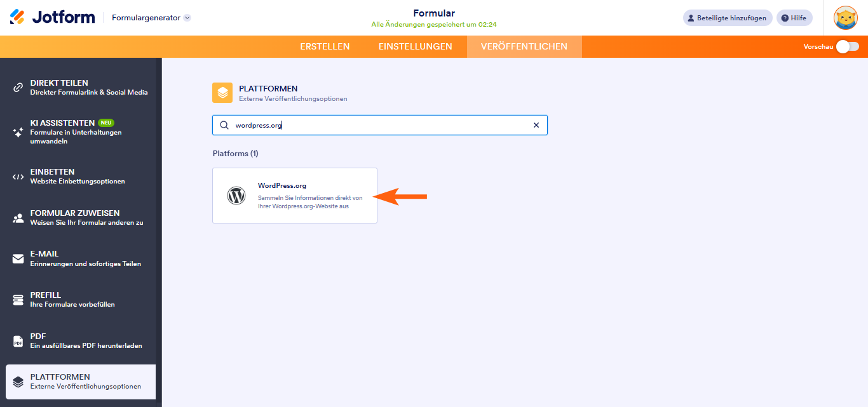
Task: Switch to the Erstellen tab
Action: [x=325, y=46]
